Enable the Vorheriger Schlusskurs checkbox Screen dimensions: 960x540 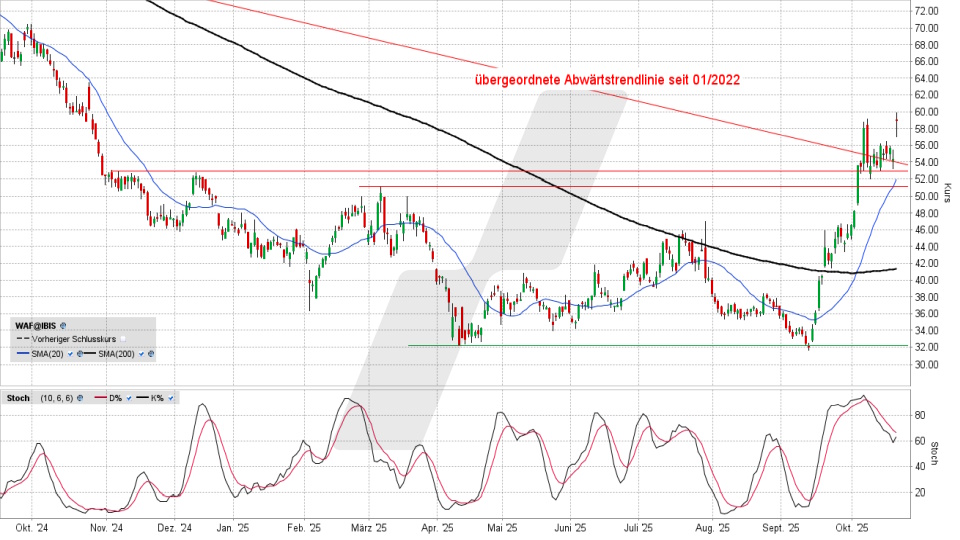(123, 339)
